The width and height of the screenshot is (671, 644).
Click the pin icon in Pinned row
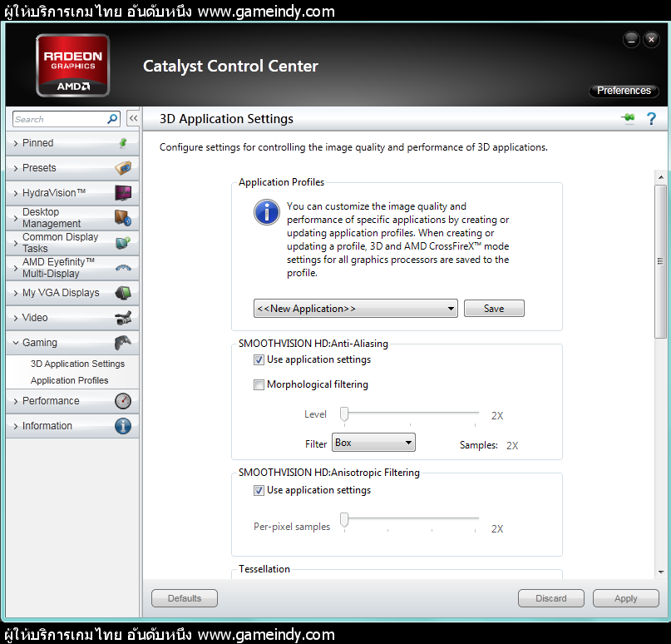pyautogui.click(x=123, y=143)
